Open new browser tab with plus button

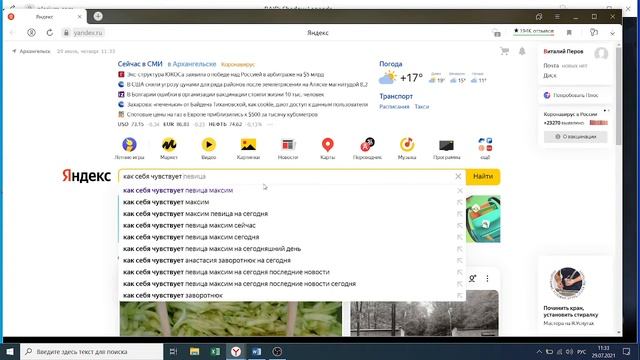point(98,16)
